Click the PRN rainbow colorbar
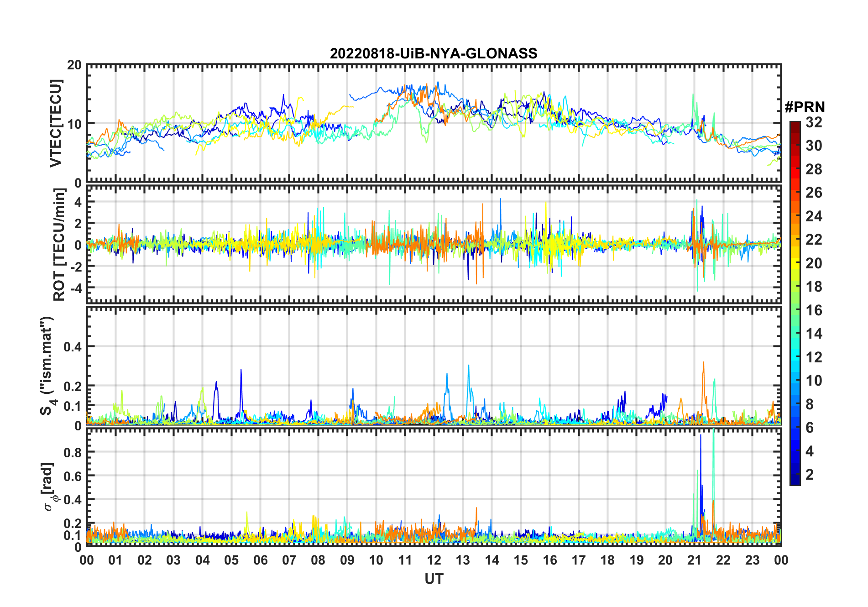This screenshot has height=607, width=868. (x=795, y=303)
